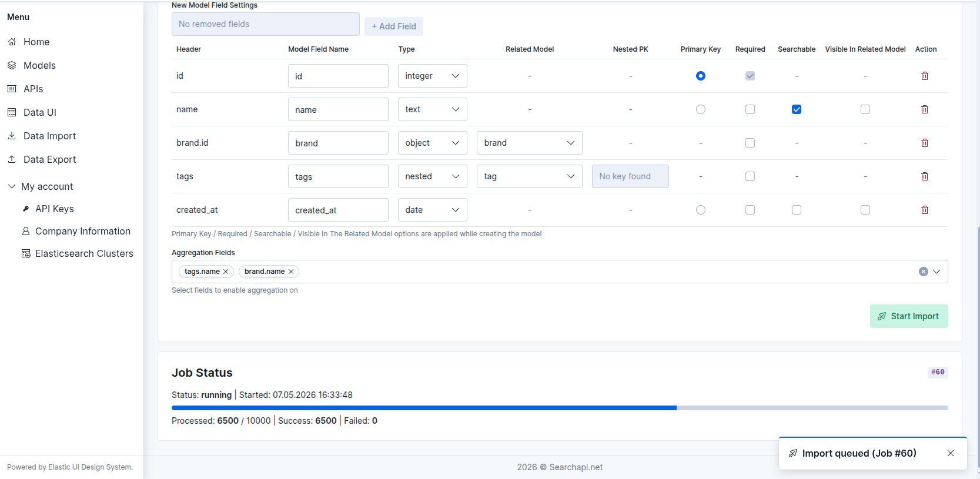Screen dimensions: 980x479
Task: Toggle Required for the brand.id field
Action: 750,143
